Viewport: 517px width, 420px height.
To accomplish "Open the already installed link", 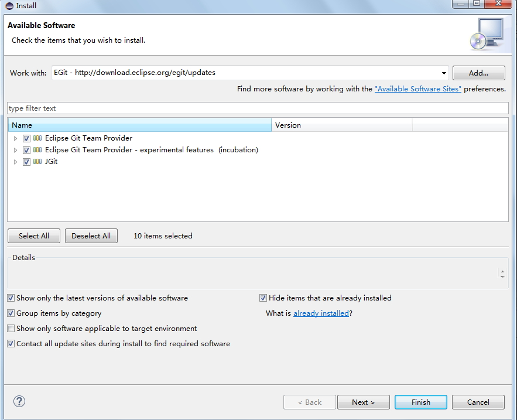I will (x=321, y=313).
